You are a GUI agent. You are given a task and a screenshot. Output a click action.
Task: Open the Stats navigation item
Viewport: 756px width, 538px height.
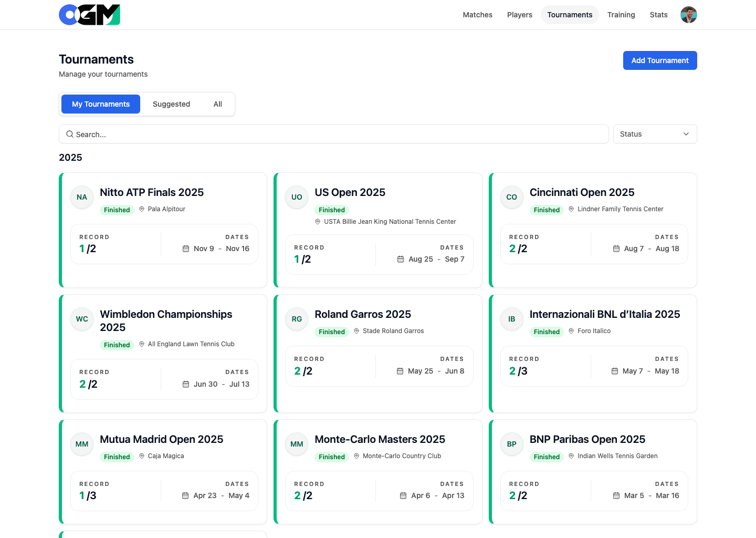(658, 15)
